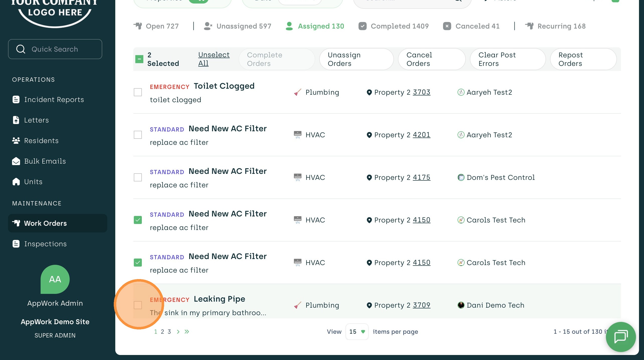Click the Inspections sidebar icon

coord(16,244)
